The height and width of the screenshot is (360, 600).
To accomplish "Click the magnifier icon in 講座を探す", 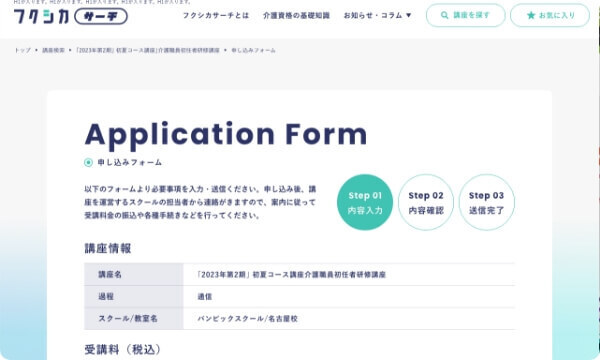I will 444,15.
